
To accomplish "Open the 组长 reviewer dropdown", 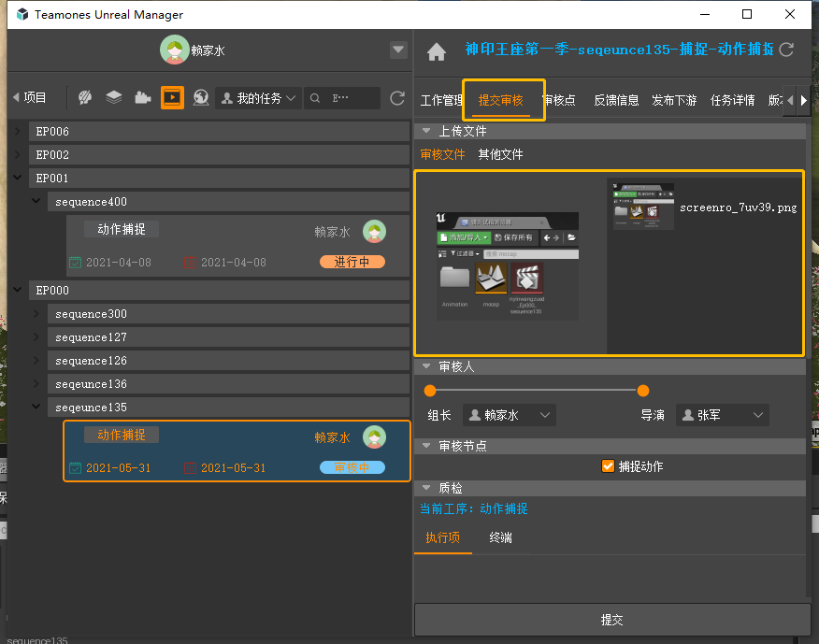I will click(x=510, y=415).
